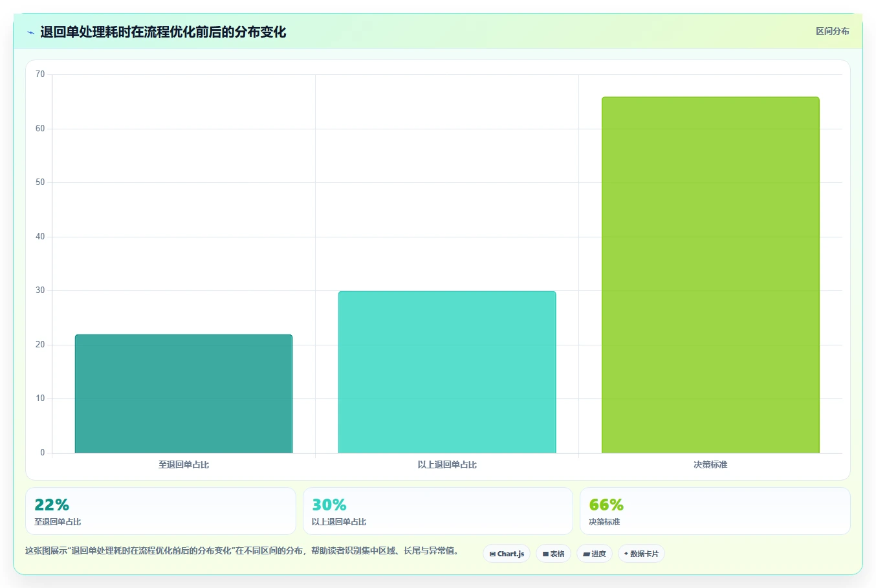Click the y-axis value 60
The width and height of the screenshot is (876, 588).
(x=40, y=129)
